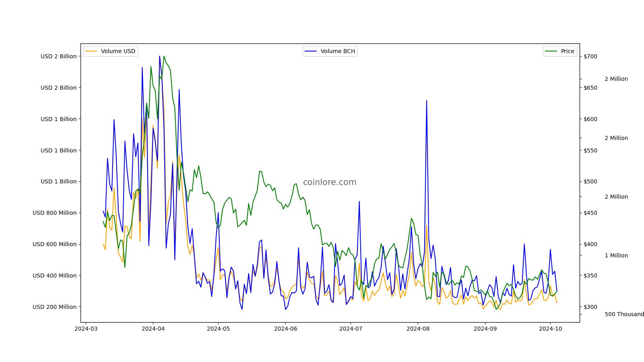Image resolution: width=644 pixels, height=362 pixels.
Task: Click the $600 price tick label
Action: pyautogui.click(x=590, y=119)
